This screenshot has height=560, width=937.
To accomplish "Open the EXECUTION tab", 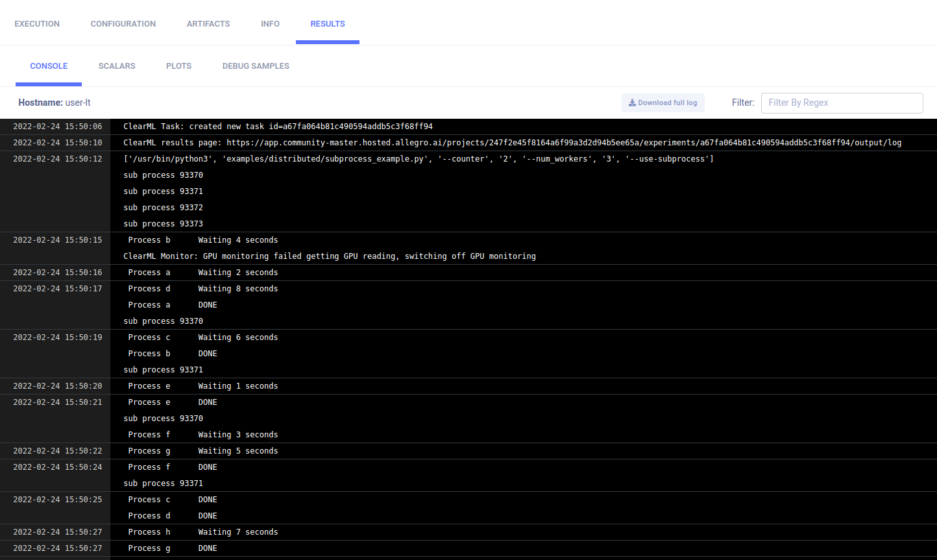I will 37,24.
